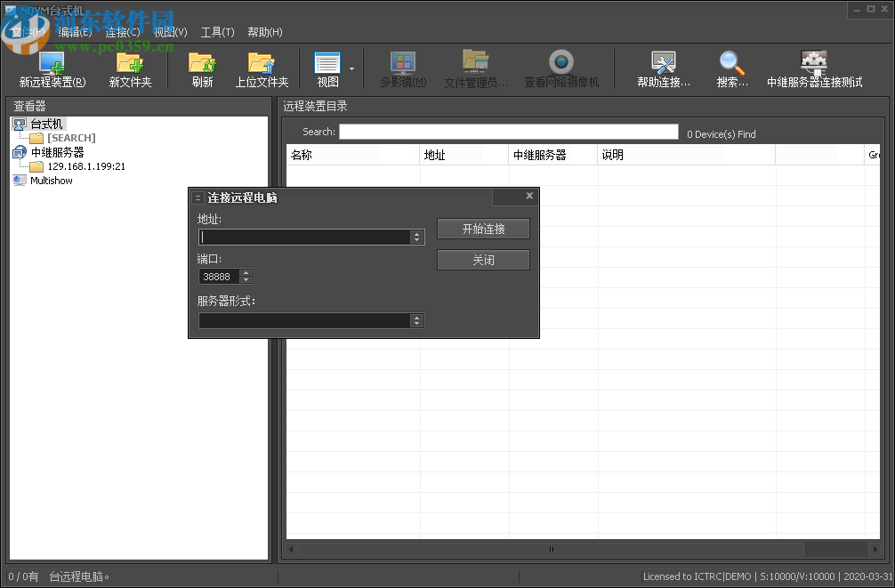Expand the 视图 dropdown arrow

(351, 68)
